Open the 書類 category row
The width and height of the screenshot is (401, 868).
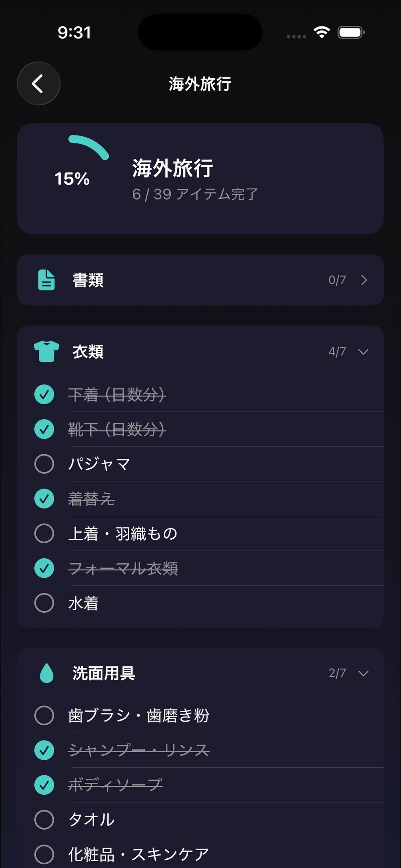(x=200, y=280)
